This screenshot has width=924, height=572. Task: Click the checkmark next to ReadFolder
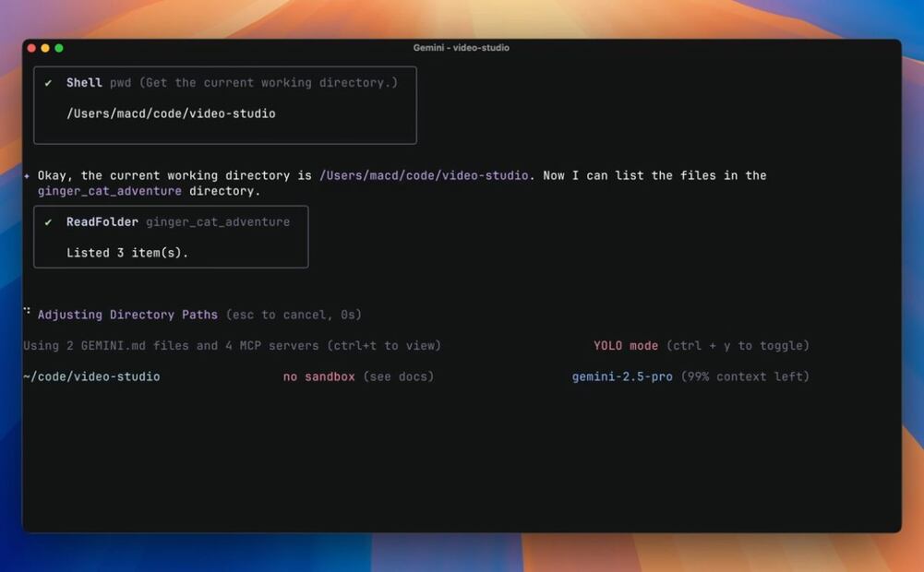pos(48,222)
